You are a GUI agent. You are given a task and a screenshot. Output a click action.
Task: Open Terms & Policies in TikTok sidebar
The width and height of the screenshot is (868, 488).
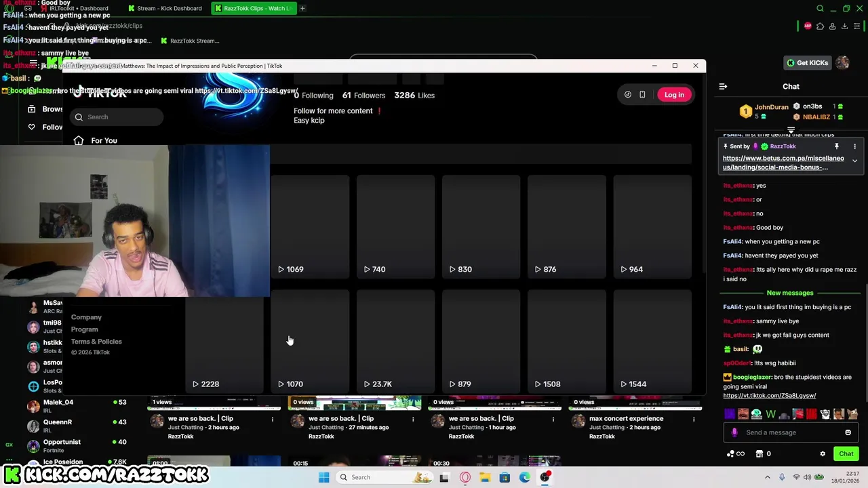click(96, 342)
